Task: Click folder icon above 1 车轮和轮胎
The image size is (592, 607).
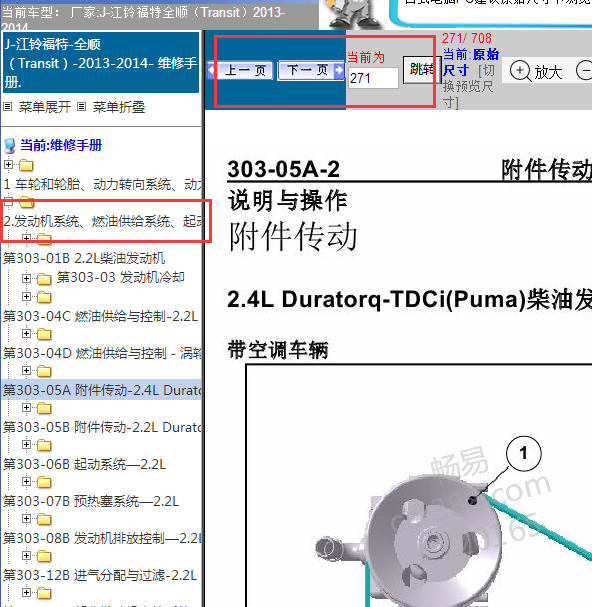Action: point(26,165)
